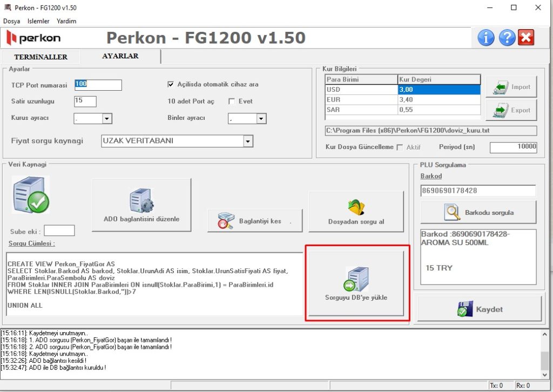This screenshot has height=392, width=553.
Task: Save settings with Kaydet button
Action: coord(480,309)
